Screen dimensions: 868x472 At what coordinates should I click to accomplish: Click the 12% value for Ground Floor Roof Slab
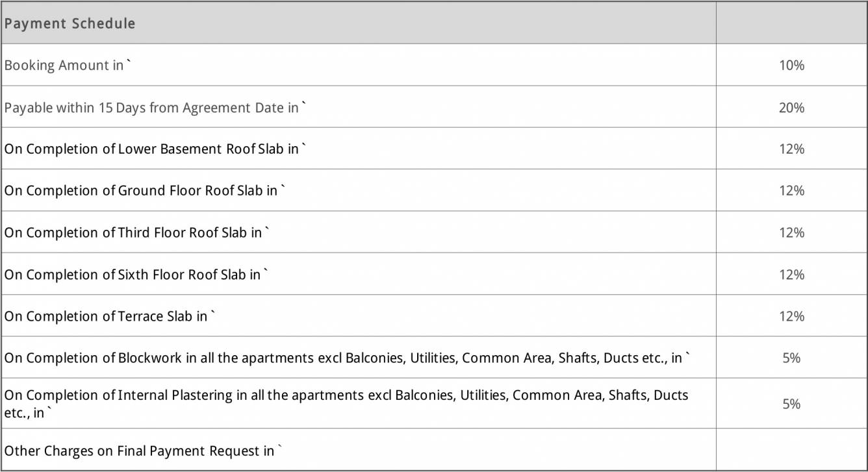(791, 191)
